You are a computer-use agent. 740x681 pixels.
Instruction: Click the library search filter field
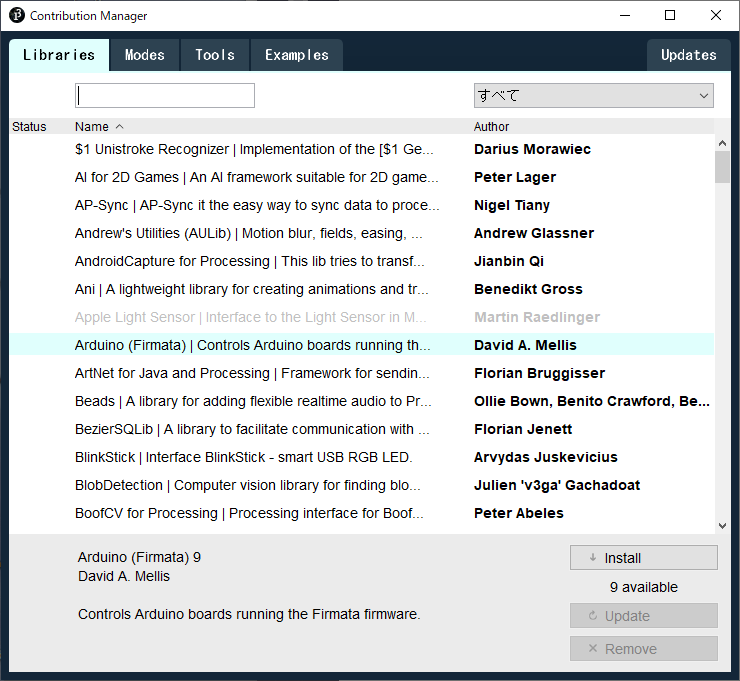[165, 95]
